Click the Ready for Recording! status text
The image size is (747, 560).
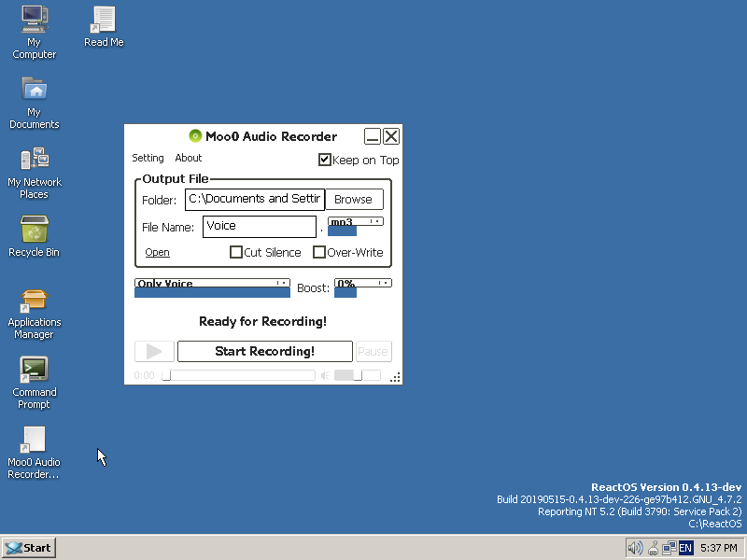point(263,321)
